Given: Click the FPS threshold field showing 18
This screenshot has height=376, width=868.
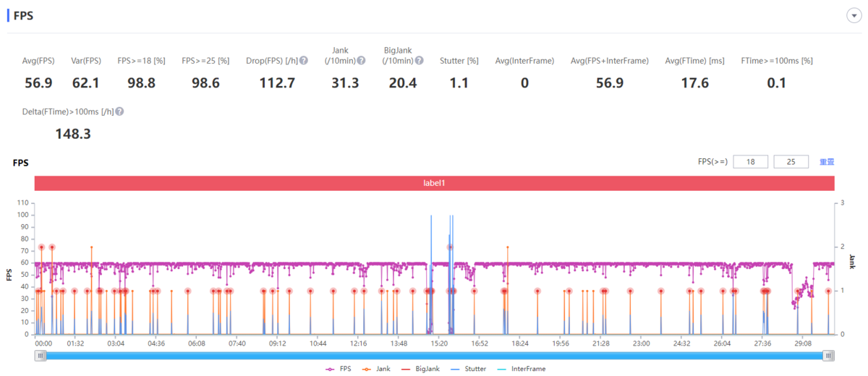Looking at the screenshot, I should pyautogui.click(x=750, y=162).
